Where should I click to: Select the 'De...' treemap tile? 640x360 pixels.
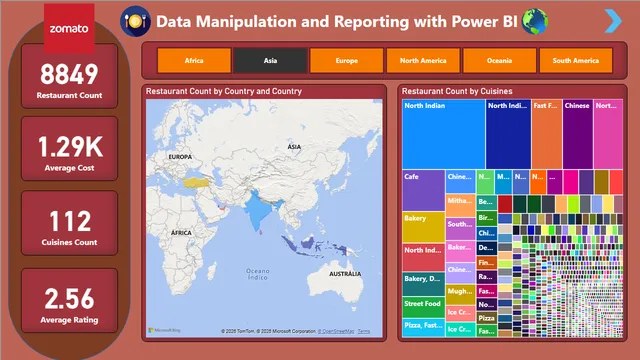[x=487, y=248]
